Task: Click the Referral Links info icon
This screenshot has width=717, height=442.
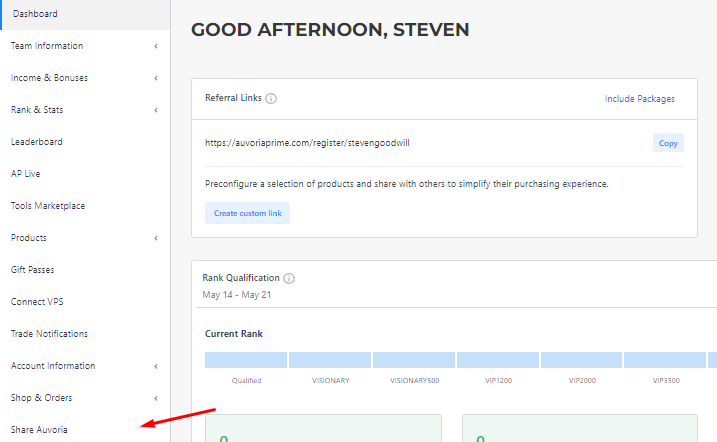Action: [271, 99]
